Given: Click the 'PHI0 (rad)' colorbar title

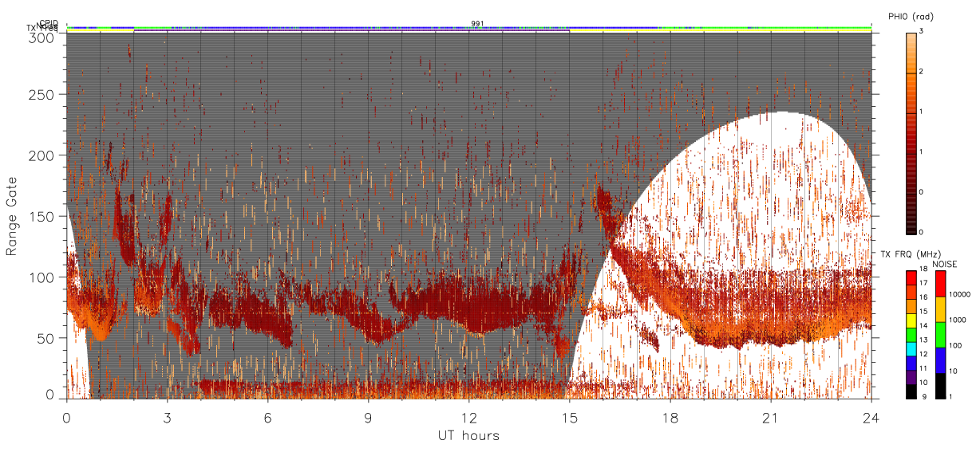Looking at the screenshot, I should [911, 16].
